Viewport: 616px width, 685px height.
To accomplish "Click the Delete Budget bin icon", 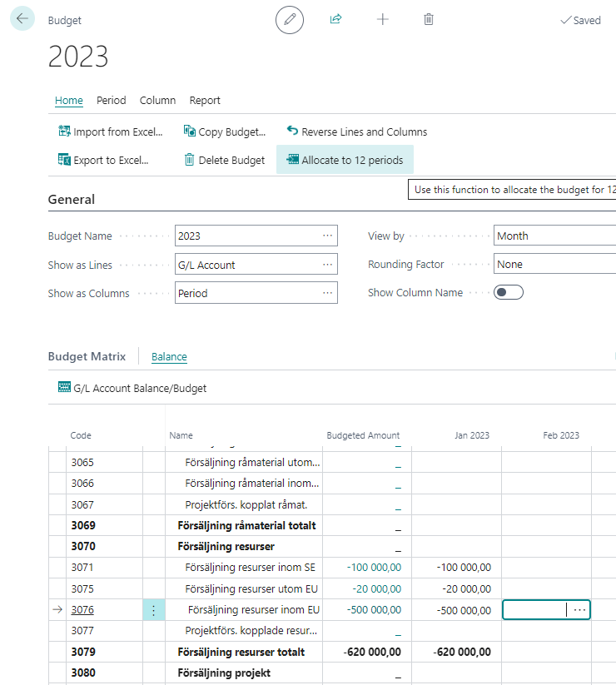I will [189, 160].
